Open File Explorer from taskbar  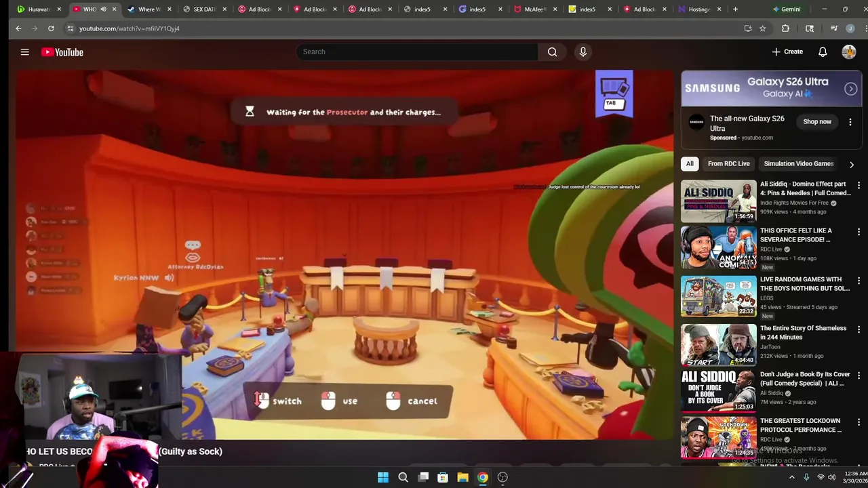click(x=462, y=477)
